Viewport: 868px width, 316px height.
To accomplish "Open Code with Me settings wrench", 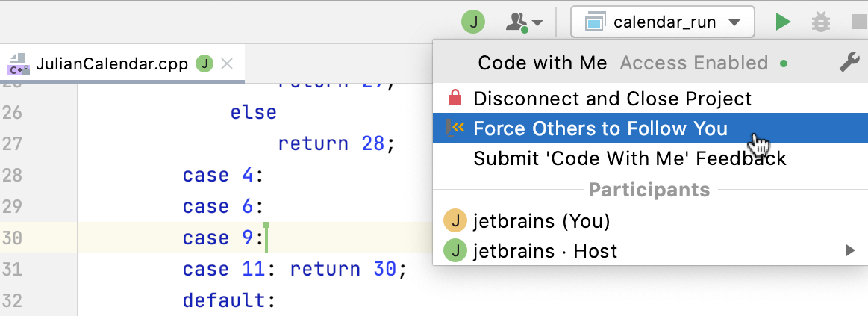I will [849, 63].
